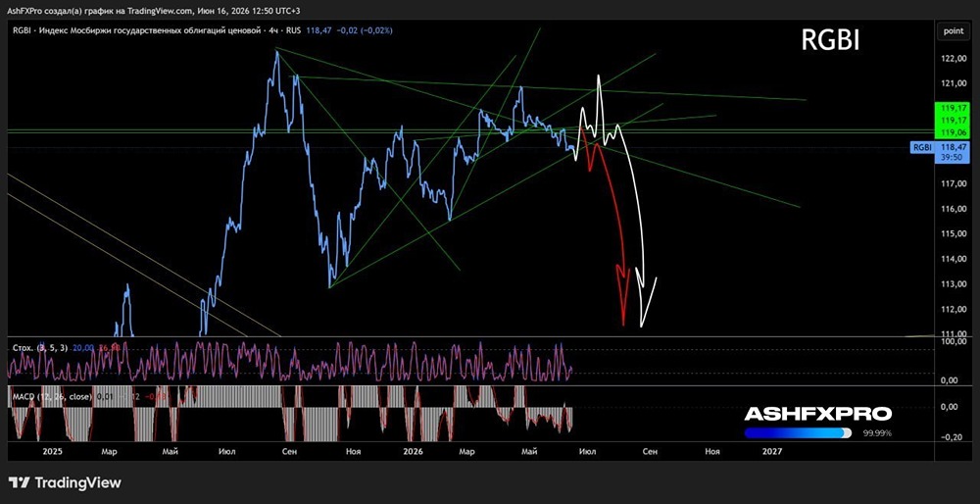Select the RGBI symbol name in the chart legend
Screen dimensions: 980x504
pyautogui.click(x=22, y=30)
